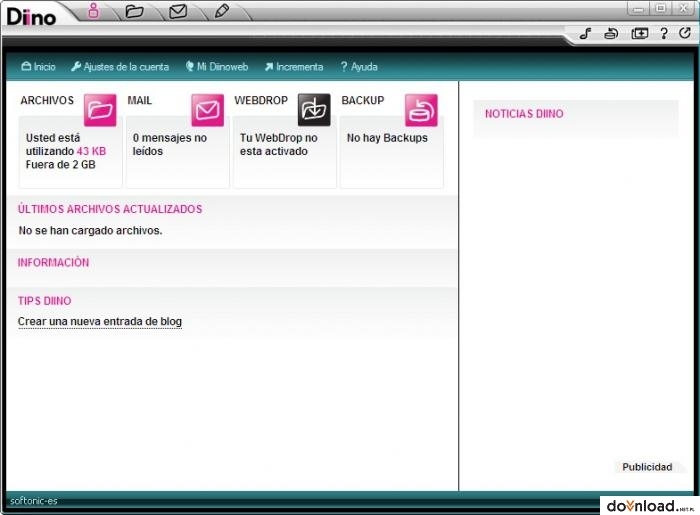Click the Crear una nueva entrada de blog link
Viewport: 700px width, 515px height.
(100, 321)
